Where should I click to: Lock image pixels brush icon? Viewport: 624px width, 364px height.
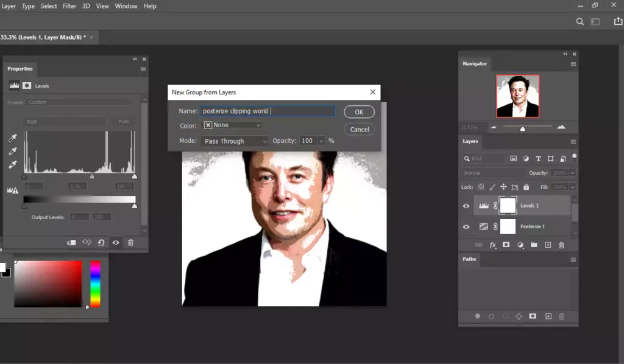pyautogui.click(x=492, y=187)
